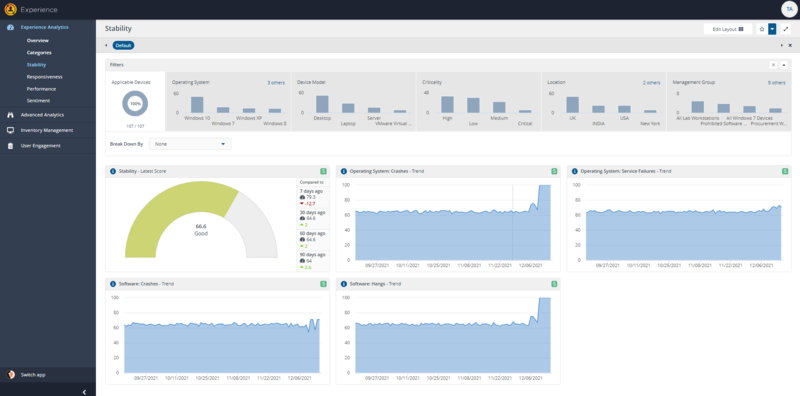Click the Inventory Management monitor icon

[x=10, y=130]
